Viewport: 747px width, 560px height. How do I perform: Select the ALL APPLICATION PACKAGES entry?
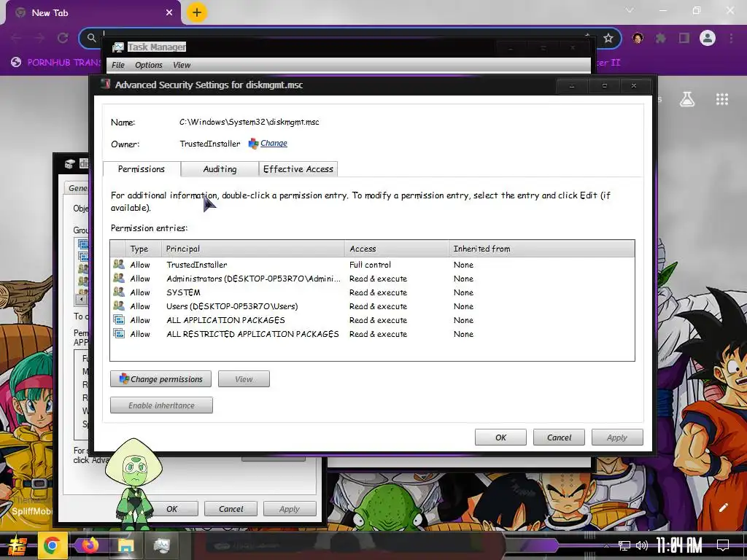click(372, 320)
